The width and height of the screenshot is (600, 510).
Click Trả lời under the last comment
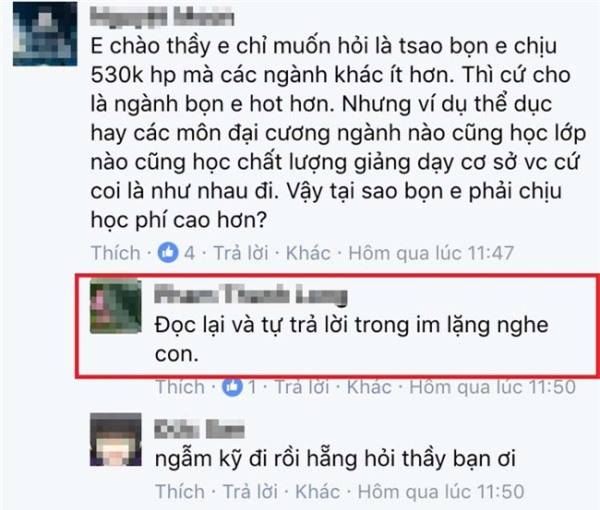[x=250, y=492]
